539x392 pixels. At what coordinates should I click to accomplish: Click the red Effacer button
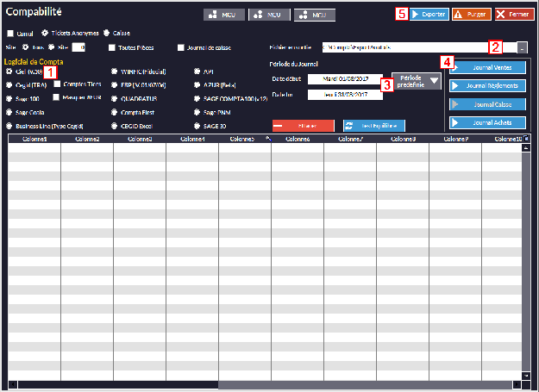tap(303, 126)
